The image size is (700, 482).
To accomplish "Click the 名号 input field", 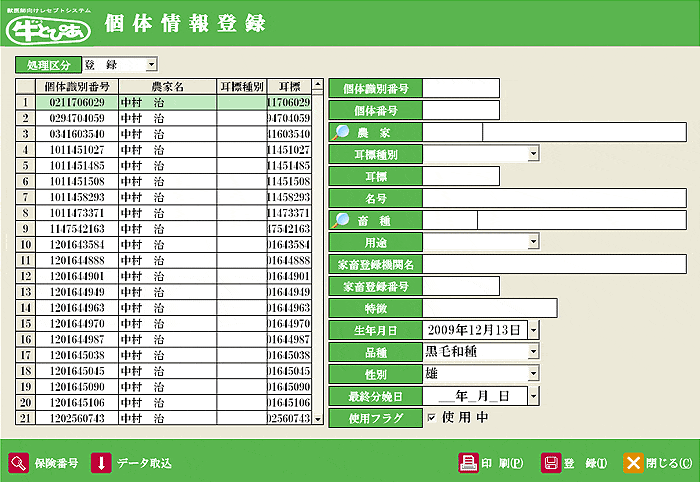I will (461, 198).
